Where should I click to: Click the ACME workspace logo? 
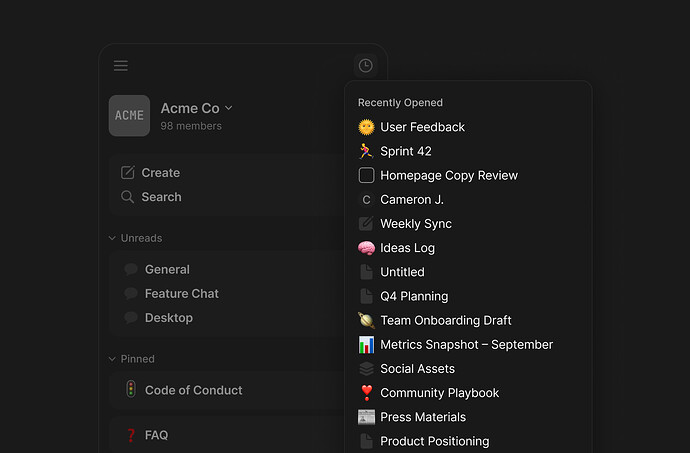click(129, 116)
